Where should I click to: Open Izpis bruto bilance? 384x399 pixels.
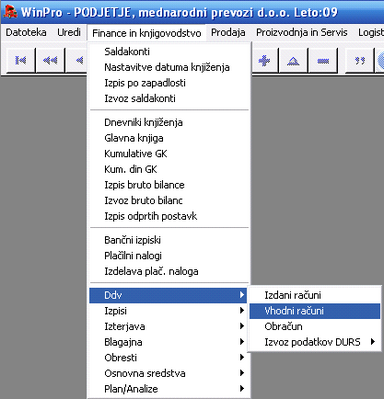click(x=169, y=185)
